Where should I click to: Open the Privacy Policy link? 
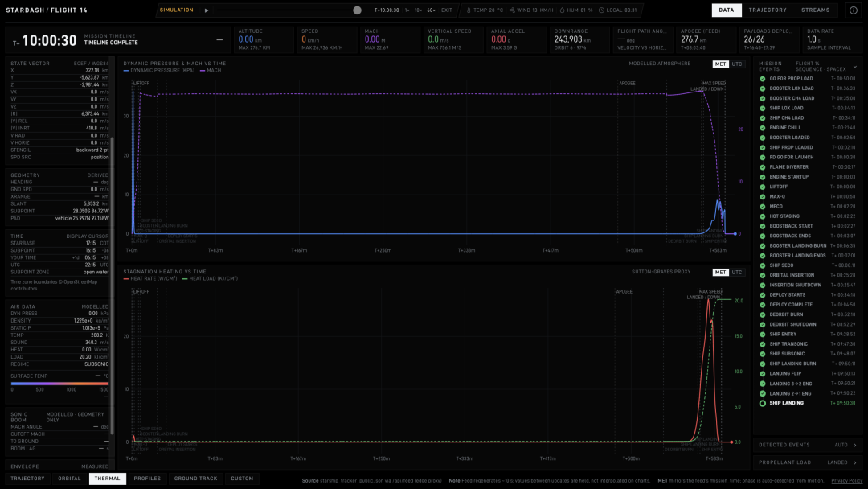point(846,481)
